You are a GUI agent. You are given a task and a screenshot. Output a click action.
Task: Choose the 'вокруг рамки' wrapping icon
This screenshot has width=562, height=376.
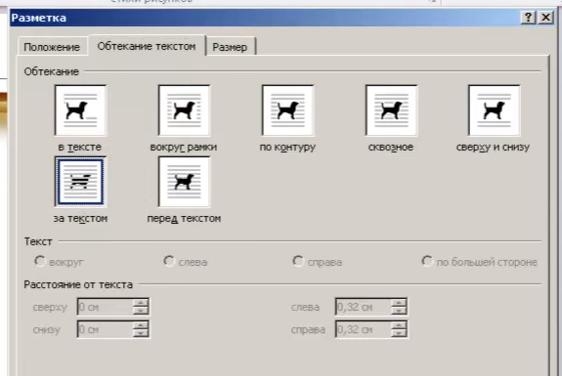pyautogui.click(x=184, y=110)
